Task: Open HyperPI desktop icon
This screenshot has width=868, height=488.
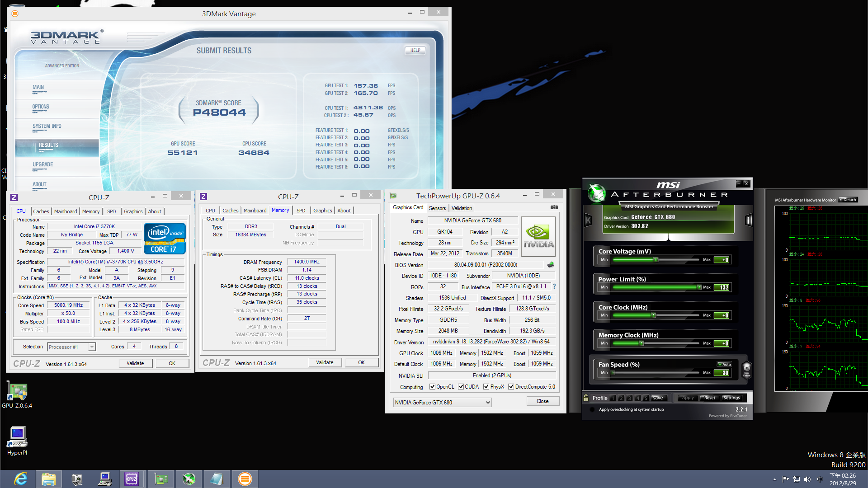Action: (17, 441)
